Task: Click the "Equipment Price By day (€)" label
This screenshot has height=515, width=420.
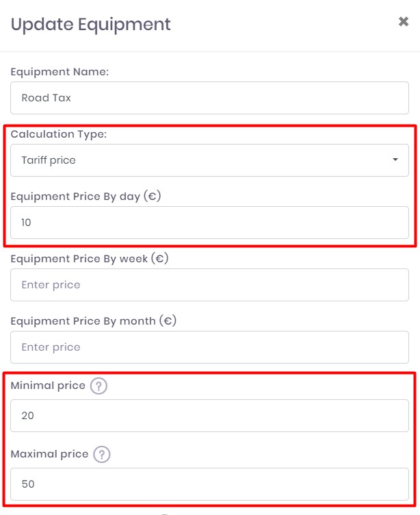Action: point(86,197)
